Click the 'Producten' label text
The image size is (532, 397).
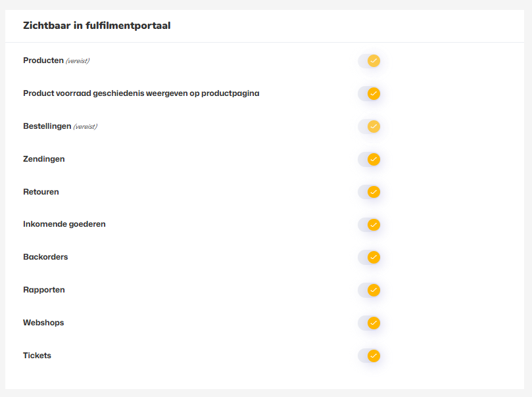(43, 60)
